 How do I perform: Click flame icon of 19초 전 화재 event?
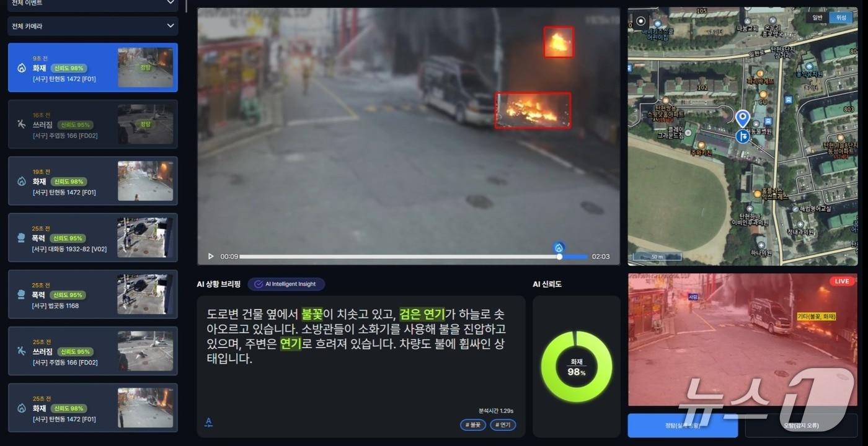click(21, 181)
